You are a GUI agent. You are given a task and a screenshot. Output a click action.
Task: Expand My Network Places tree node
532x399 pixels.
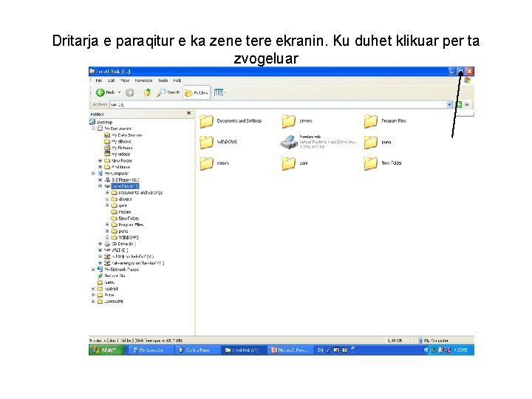[x=93, y=270]
